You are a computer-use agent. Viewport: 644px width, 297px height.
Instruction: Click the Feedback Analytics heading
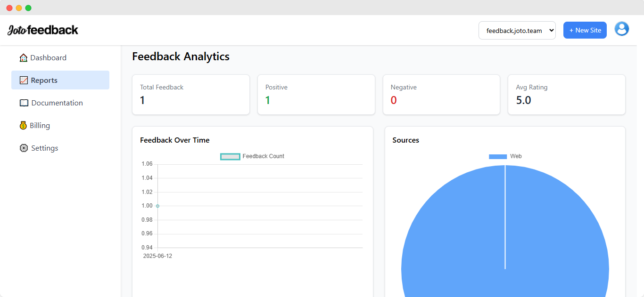pyautogui.click(x=181, y=56)
